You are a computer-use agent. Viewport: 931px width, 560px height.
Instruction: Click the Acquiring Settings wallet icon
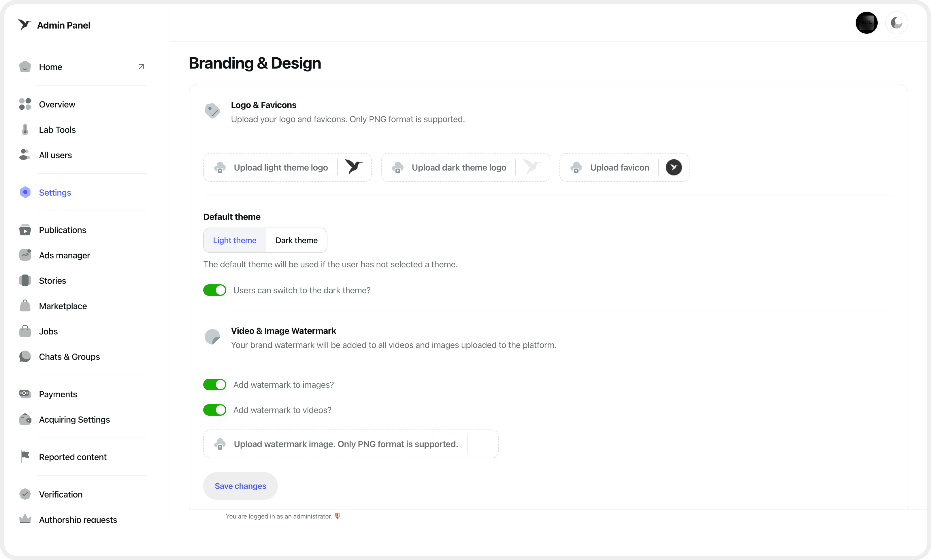25,419
